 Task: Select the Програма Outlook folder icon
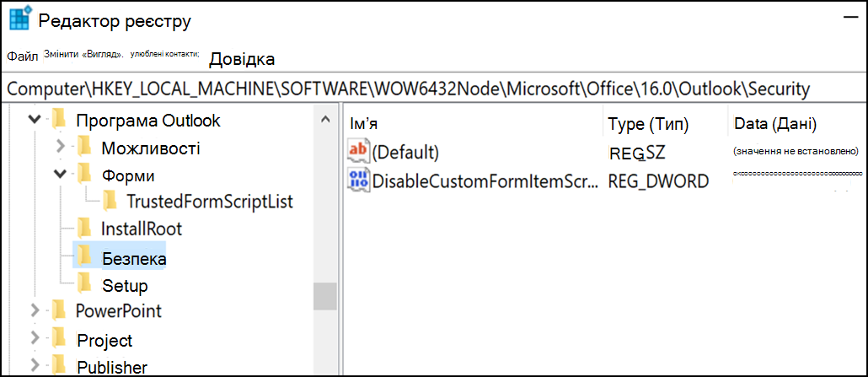[x=58, y=119]
